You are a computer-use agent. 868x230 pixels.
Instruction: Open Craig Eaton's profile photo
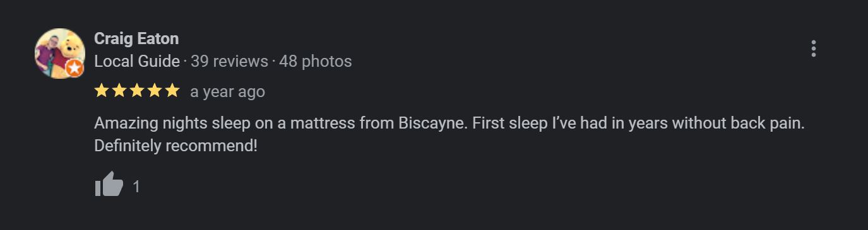59,53
